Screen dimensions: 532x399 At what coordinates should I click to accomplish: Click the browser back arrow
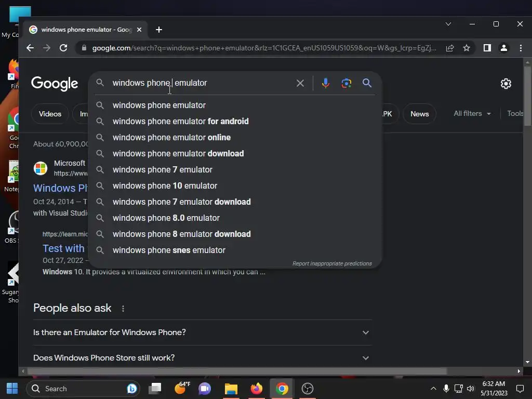point(30,48)
